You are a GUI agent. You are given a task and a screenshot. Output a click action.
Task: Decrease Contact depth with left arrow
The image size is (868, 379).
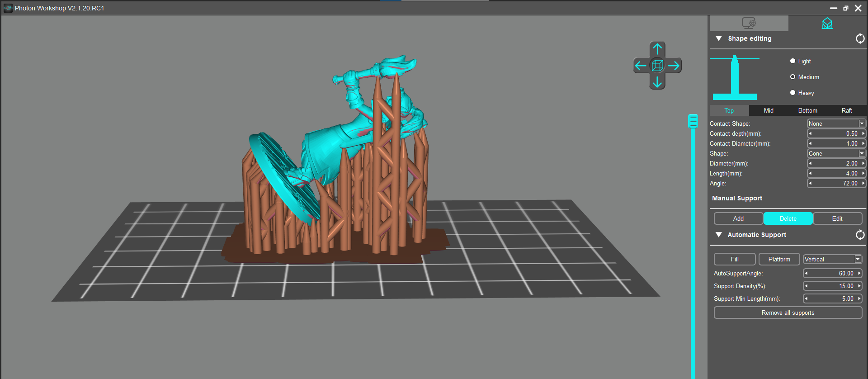point(810,133)
